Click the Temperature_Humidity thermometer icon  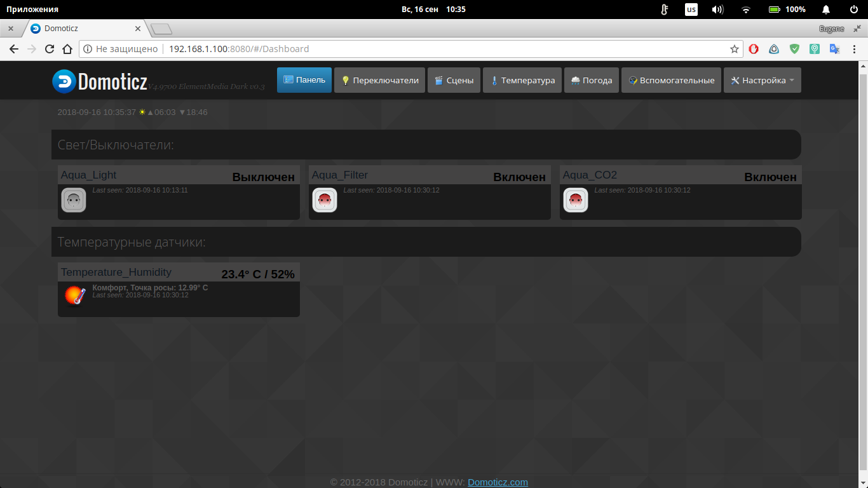(74, 295)
